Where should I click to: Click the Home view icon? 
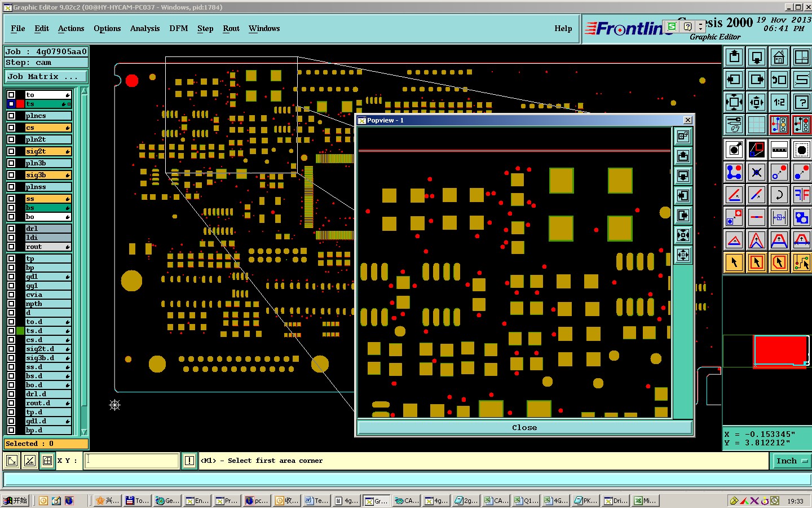[779, 57]
